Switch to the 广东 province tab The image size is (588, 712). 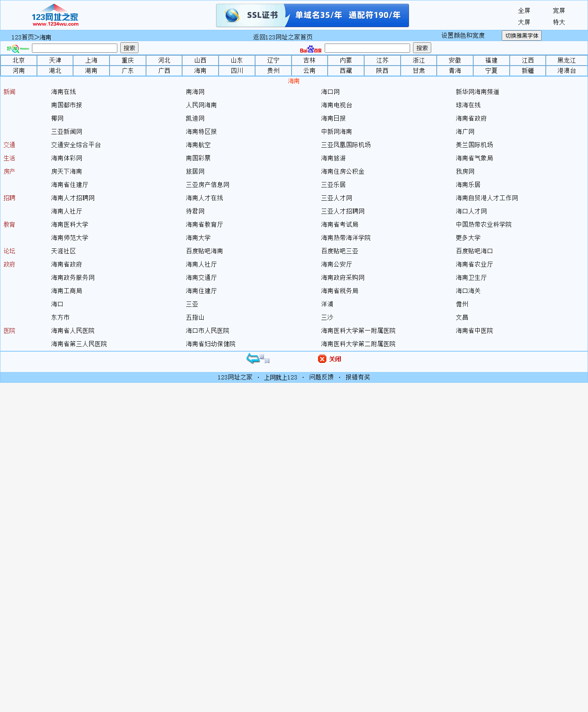click(x=128, y=71)
